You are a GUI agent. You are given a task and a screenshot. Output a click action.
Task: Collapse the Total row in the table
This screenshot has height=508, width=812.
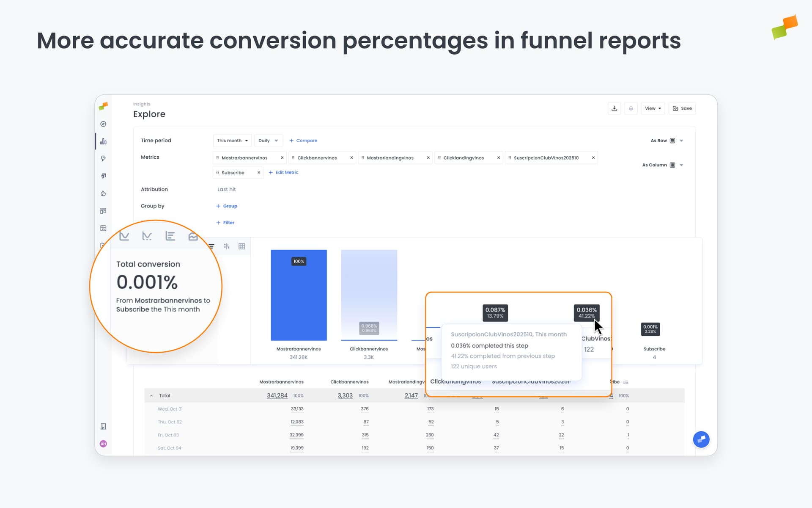tap(151, 395)
